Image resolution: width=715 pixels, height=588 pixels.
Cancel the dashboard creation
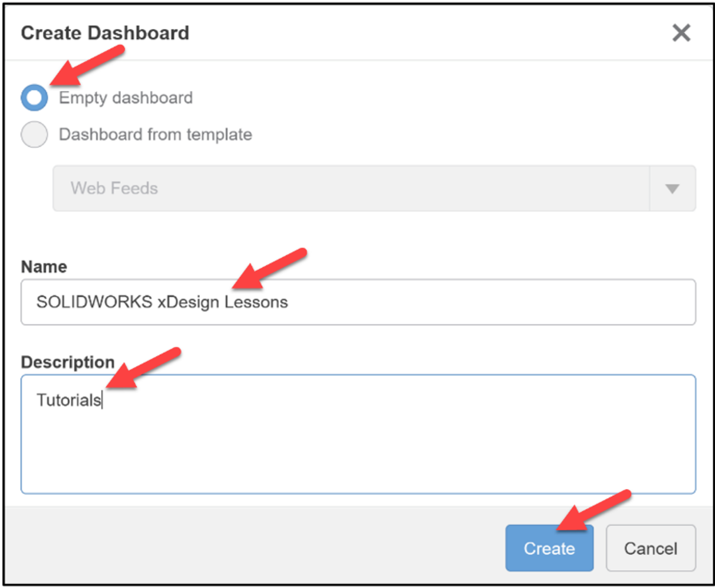click(650, 548)
